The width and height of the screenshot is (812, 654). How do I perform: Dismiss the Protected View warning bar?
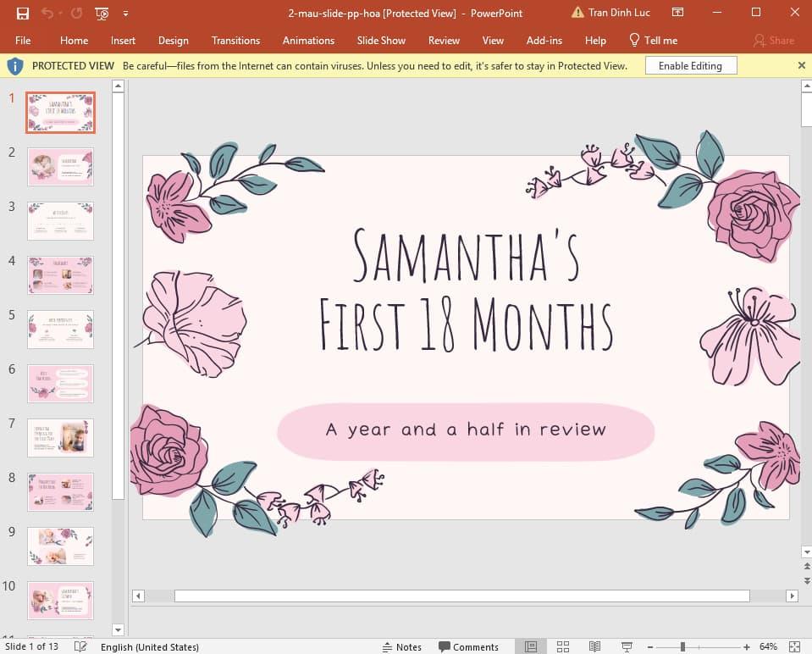click(x=800, y=65)
